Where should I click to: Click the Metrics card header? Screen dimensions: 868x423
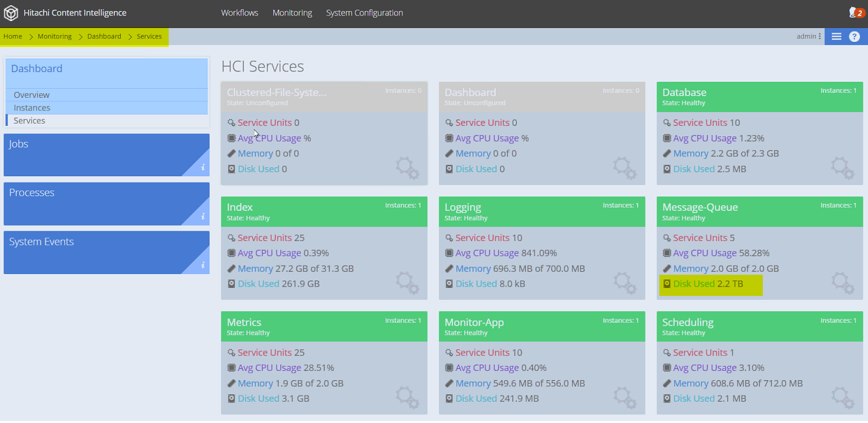pyautogui.click(x=324, y=327)
